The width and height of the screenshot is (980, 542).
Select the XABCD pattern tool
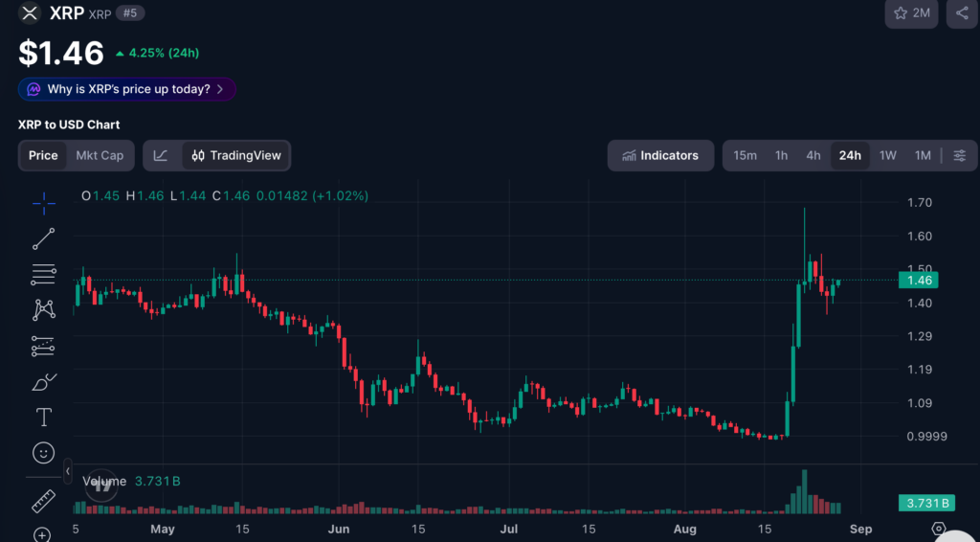pyautogui.click(x=44, y=309)
